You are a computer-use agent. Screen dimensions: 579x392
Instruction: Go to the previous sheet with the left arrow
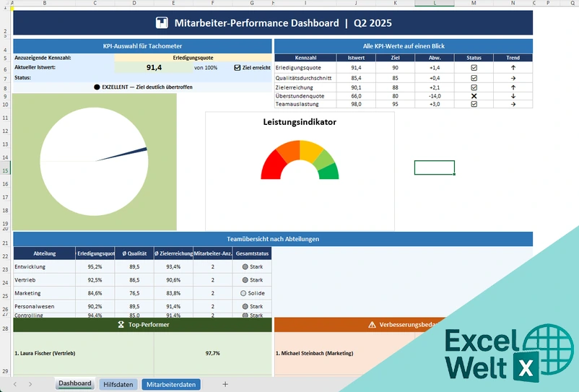[x=15, y=384]
